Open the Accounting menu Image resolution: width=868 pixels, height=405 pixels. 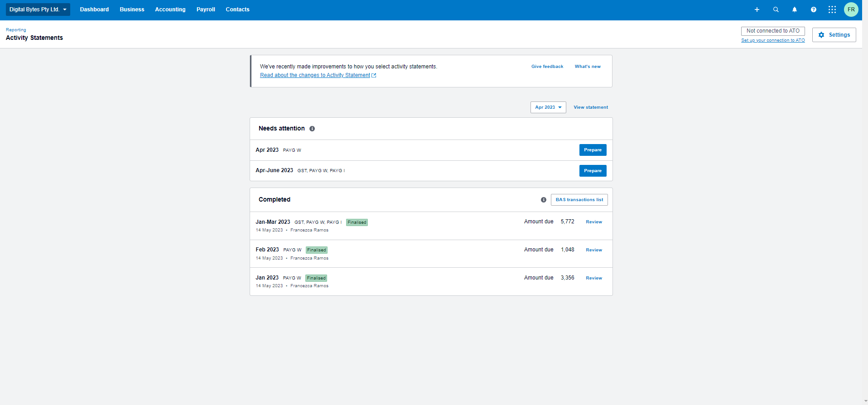point(170,10)
